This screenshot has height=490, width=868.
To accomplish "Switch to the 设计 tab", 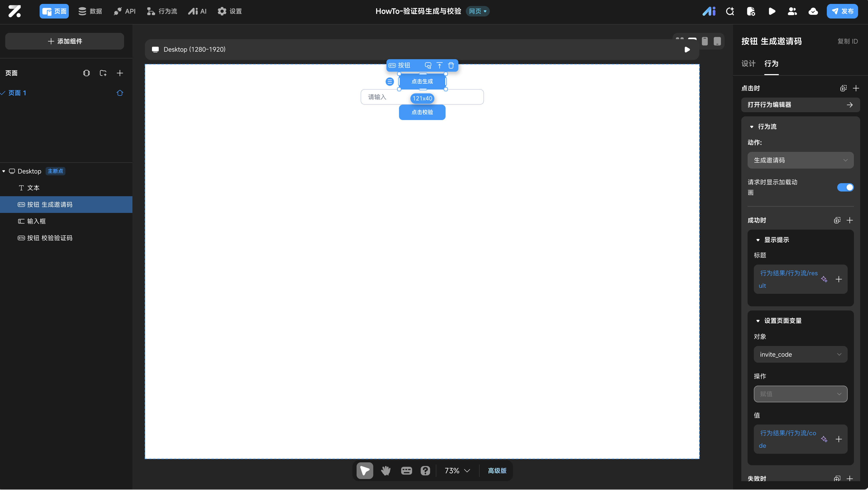I will (x=748, y=64).
